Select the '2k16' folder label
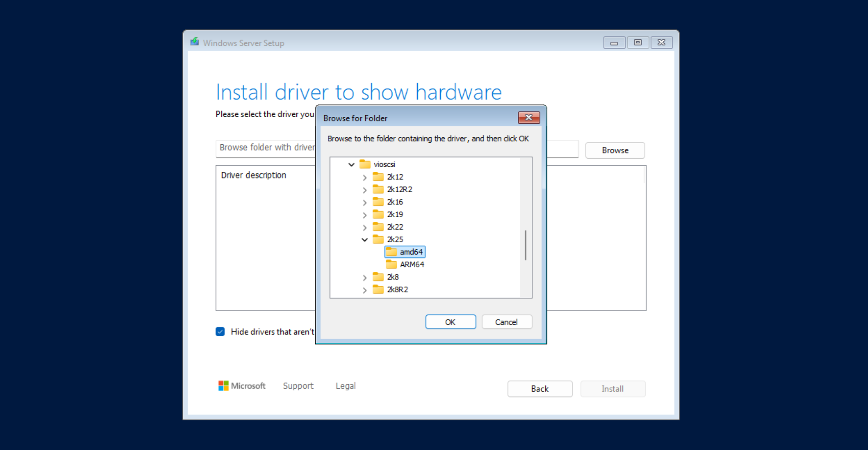 pos(395,202)
